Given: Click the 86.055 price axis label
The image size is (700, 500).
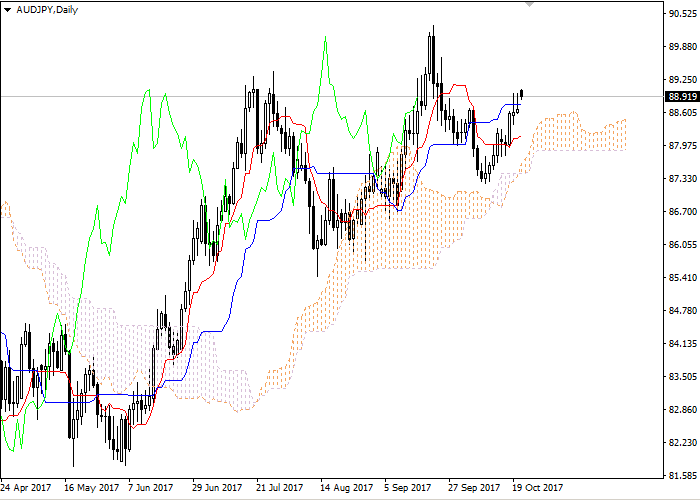Looking at the screenshot, I should [683, 245].
